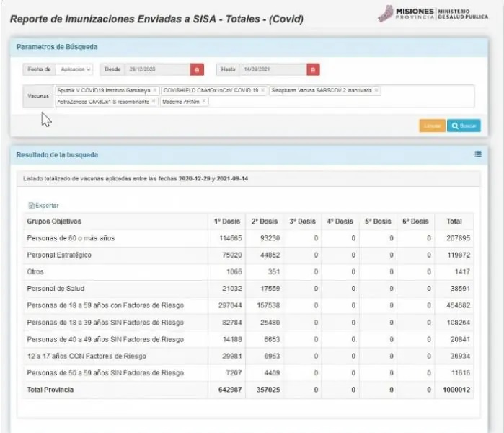Select the Personal de Salud row label

coord(56,289)
